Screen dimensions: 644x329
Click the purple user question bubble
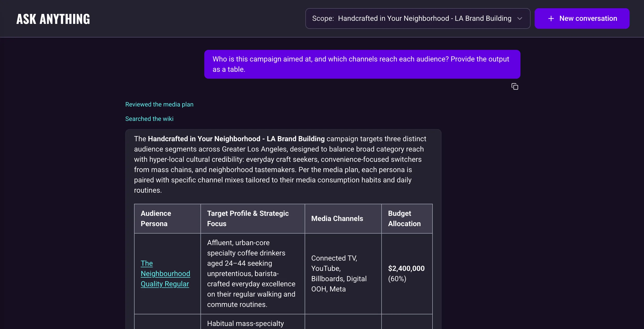(362, 64)
